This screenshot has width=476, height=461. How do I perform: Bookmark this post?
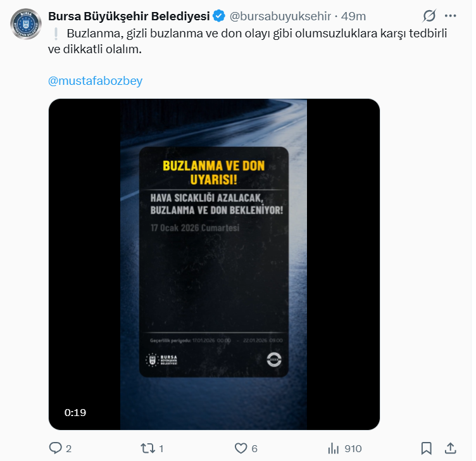pyautogui.click(x=426, y=448)
